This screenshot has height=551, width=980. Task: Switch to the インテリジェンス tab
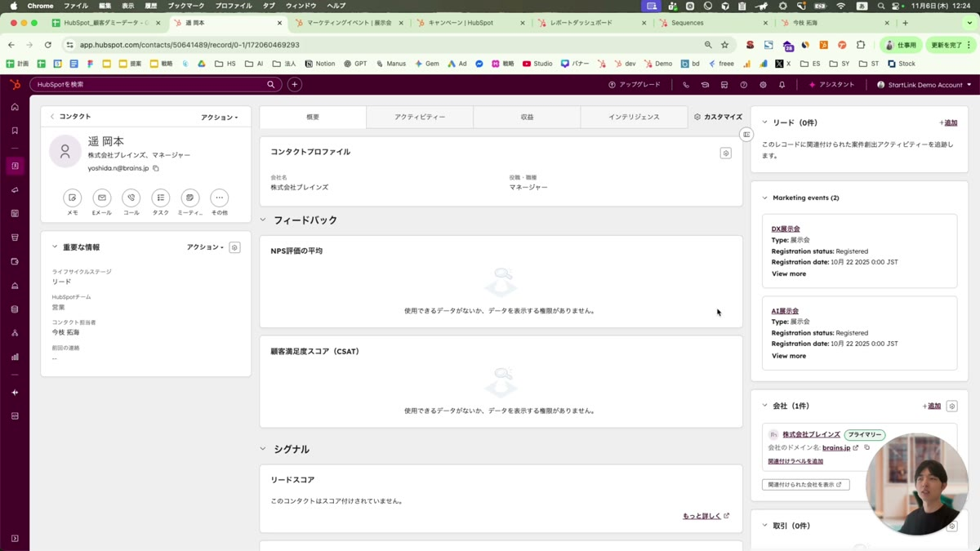634,117
